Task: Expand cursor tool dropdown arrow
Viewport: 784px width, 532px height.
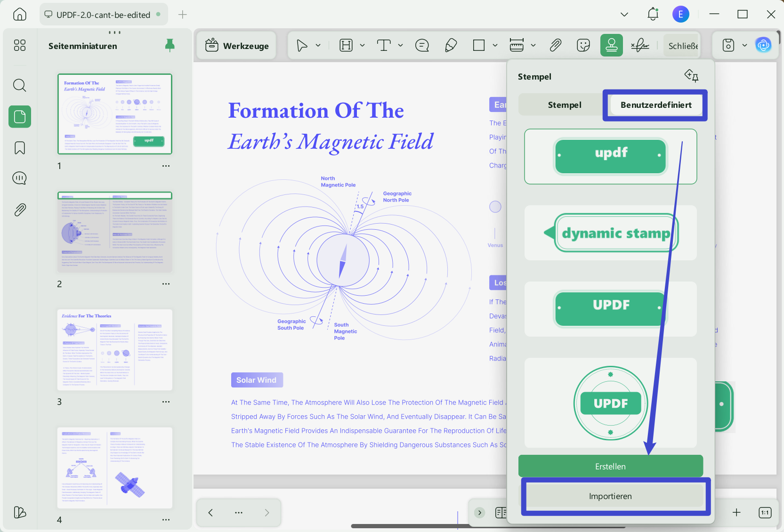Action: tap(318, 45)
